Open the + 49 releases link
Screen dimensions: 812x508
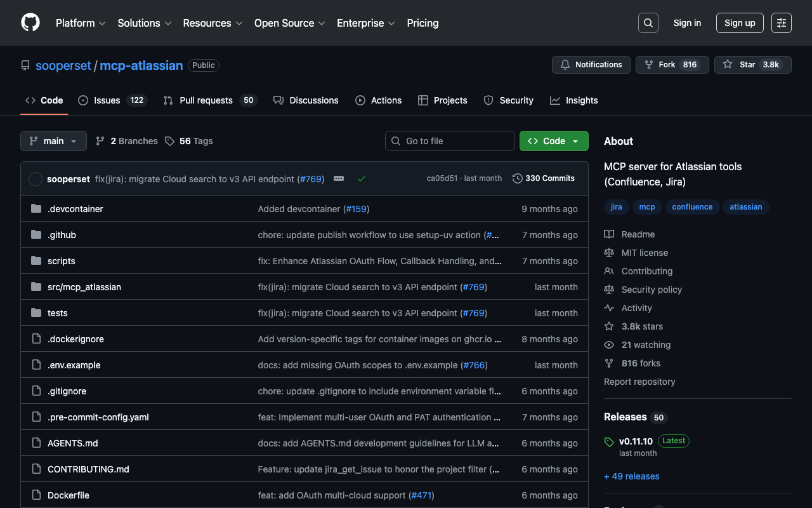pos(632,476)
